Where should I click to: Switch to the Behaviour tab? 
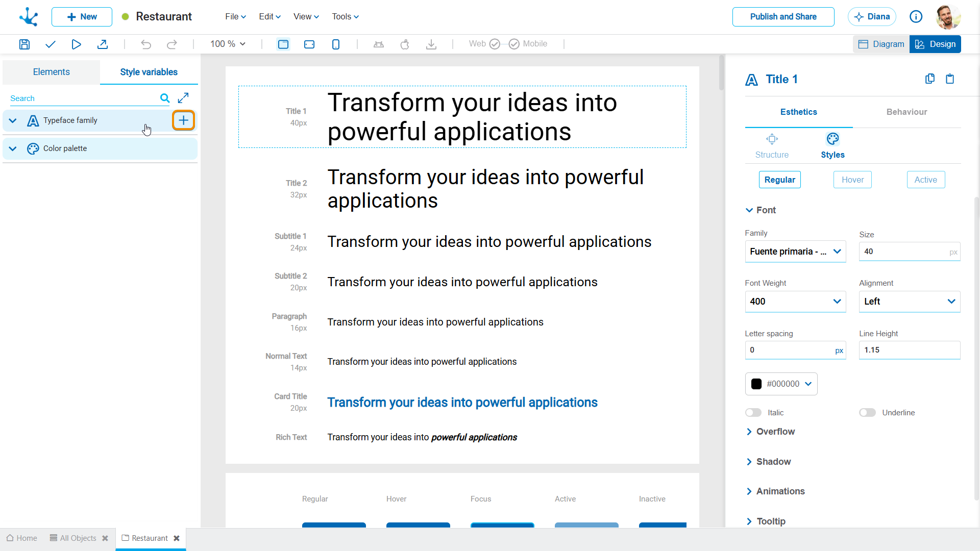pyautogui.click(x=906, y=112)
